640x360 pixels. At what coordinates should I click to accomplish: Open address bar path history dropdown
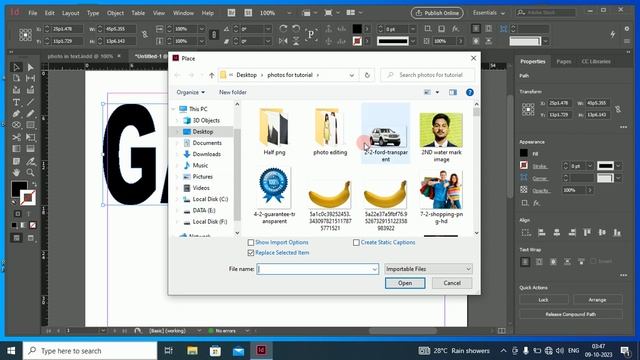(x=351, y=75)
